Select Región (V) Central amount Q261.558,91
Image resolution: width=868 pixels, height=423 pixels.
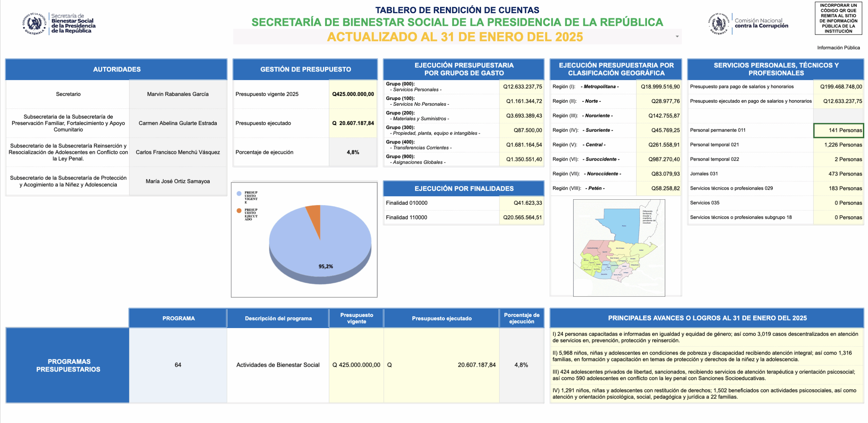[x=659, y=145]
